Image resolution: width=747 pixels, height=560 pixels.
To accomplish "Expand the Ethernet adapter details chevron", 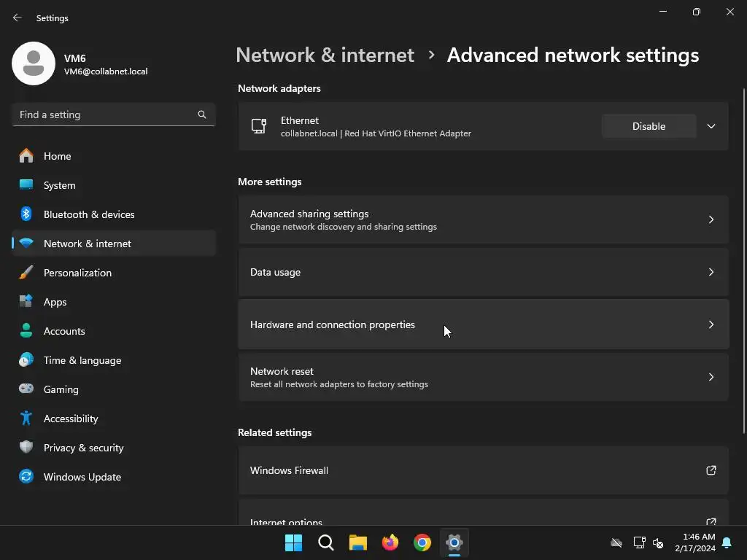I will click(x=711, y=126).
